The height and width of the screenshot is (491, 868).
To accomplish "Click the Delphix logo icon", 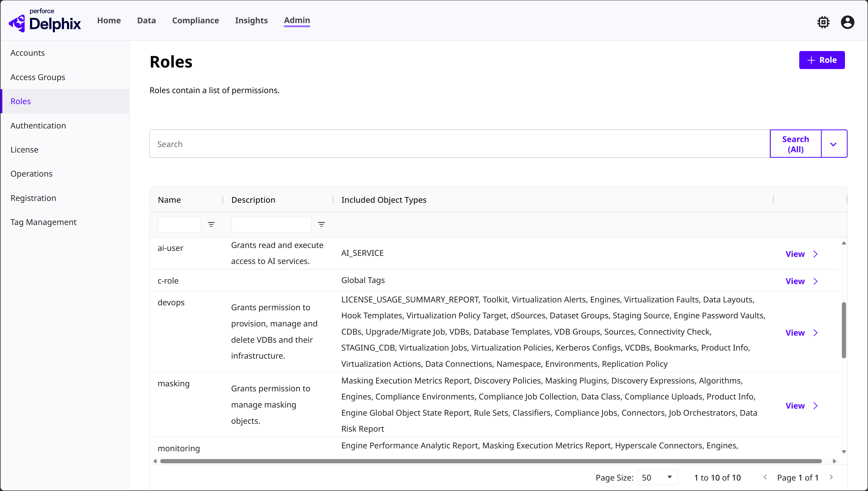I will (x=17, y=23).
